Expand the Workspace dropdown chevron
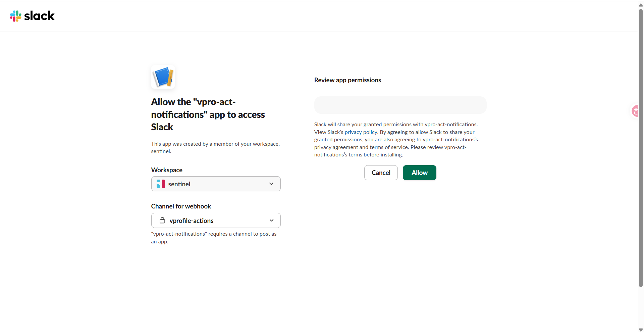The width and height of the screenshot is (644, 332). pyautogui.click(x=271, y=184)
